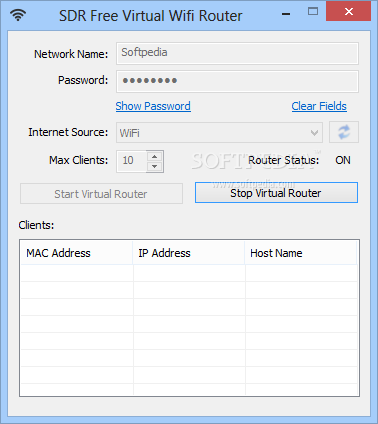Increase Max Clients with up arrow
The image size is (378, 424).
[x=154, y=156]
